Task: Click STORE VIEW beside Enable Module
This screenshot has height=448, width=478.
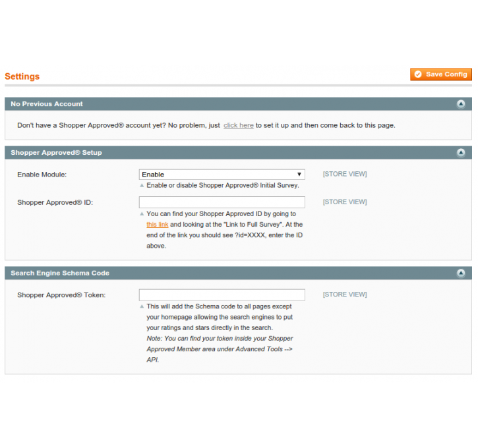Action: click(345, 174)
